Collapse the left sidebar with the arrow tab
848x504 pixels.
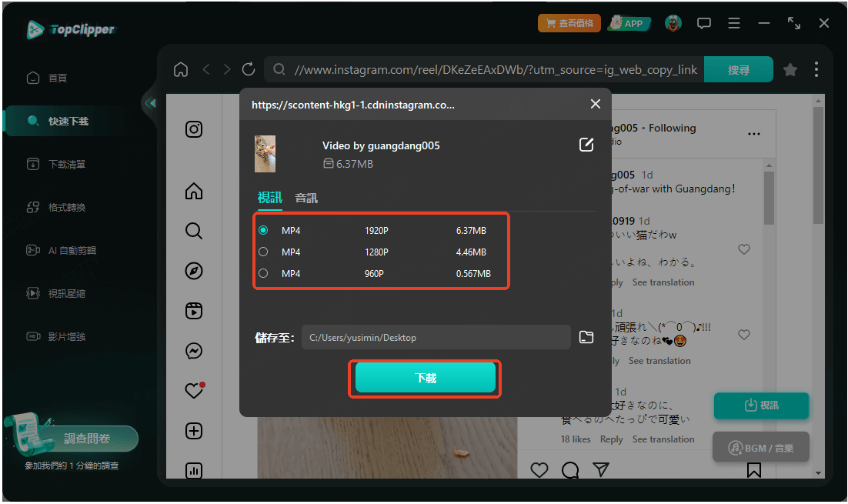coord(150,103)
